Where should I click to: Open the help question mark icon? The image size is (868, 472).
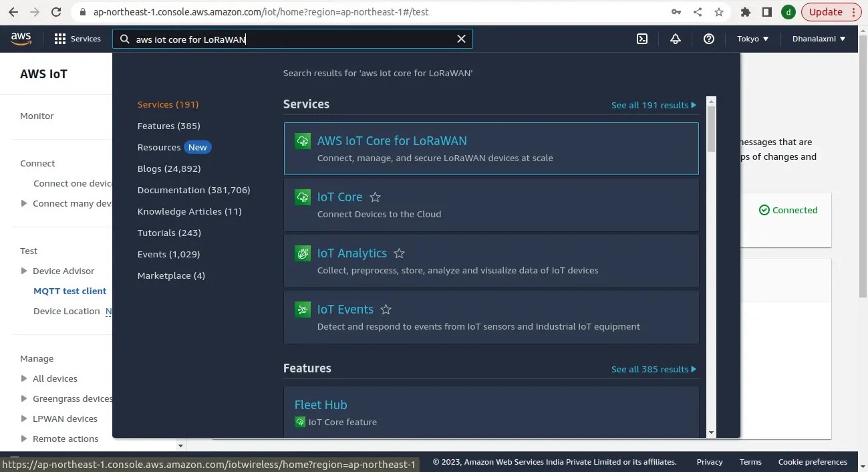tap(709, 39)
